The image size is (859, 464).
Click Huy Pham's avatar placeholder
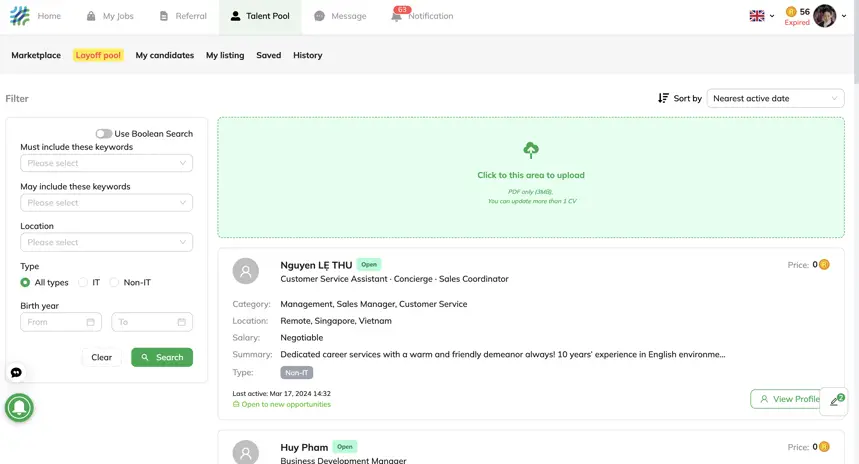click(x=245, y=452)
